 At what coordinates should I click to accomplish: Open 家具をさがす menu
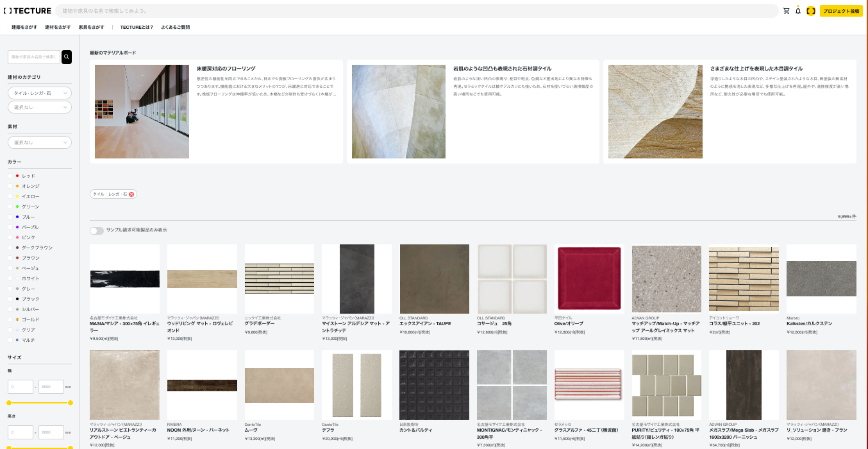pyautogui.click(x=91, y=27)
